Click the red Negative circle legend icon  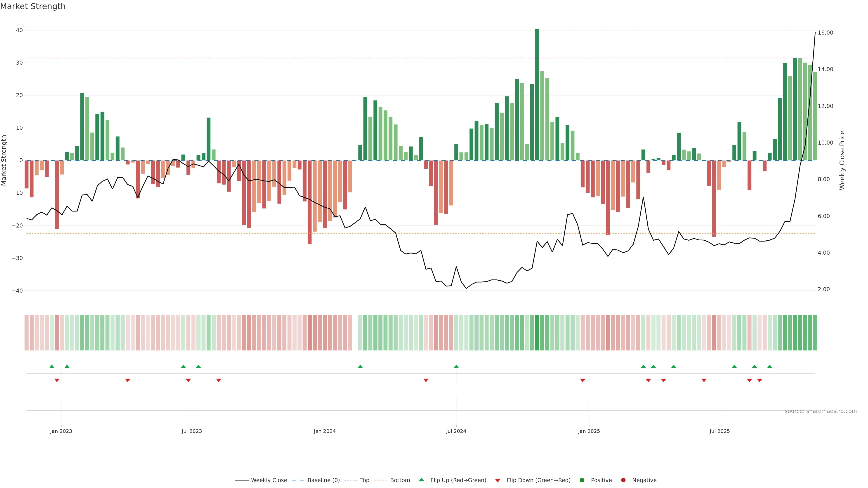623,480
